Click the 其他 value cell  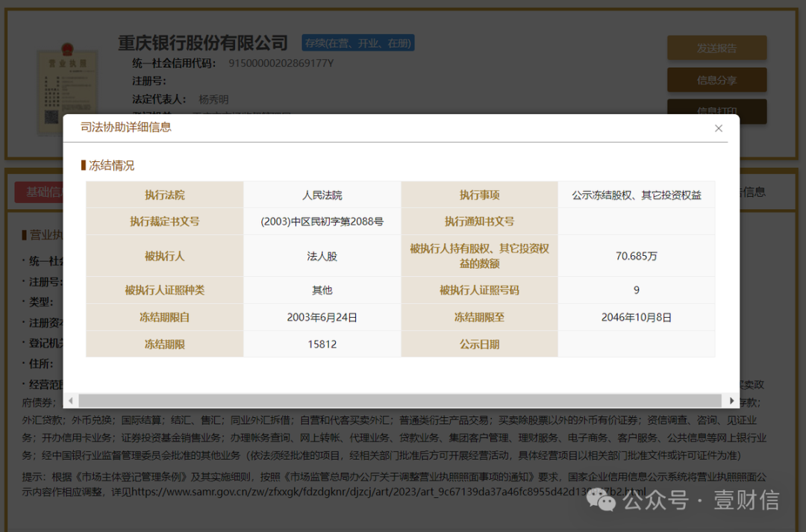(322, 290)
